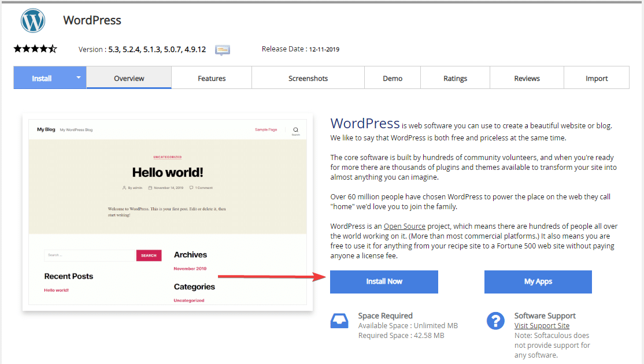Screen dimensions: 644x364
Task: Switch to the Import tab
Action: 597,79
